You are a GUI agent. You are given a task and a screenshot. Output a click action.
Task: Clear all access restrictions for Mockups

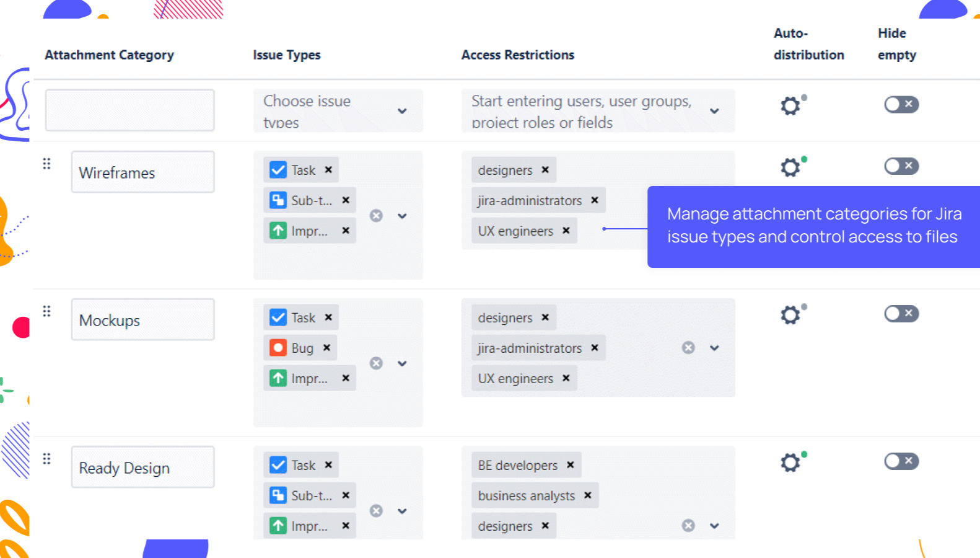pyautogui.click(x=688, y=348)
